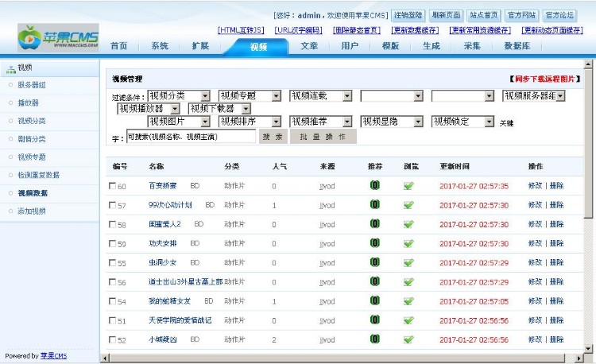Click the keyword search input field

[191, 137]
